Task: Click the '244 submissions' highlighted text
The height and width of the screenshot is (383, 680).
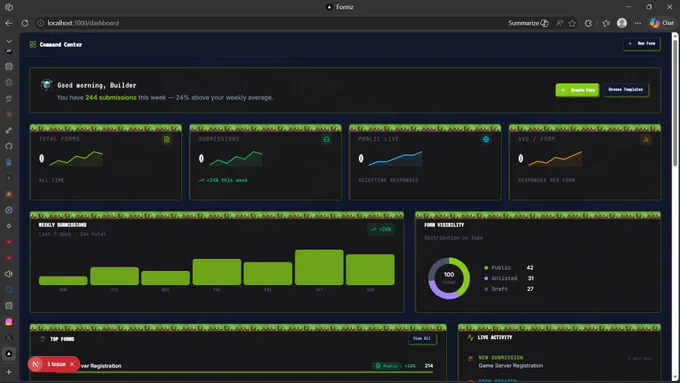Action: [111, 98]
